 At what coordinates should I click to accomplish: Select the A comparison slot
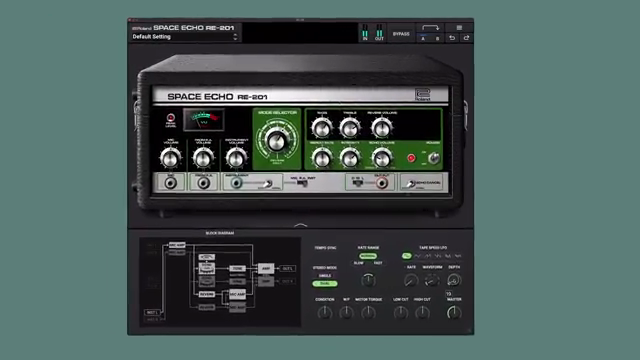(423, 38)
